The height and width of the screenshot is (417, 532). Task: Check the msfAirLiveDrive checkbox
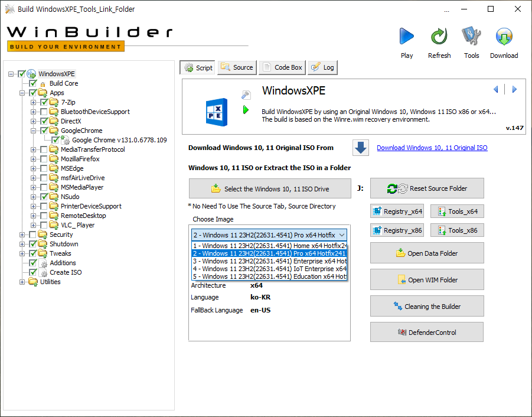coord(44,178)
